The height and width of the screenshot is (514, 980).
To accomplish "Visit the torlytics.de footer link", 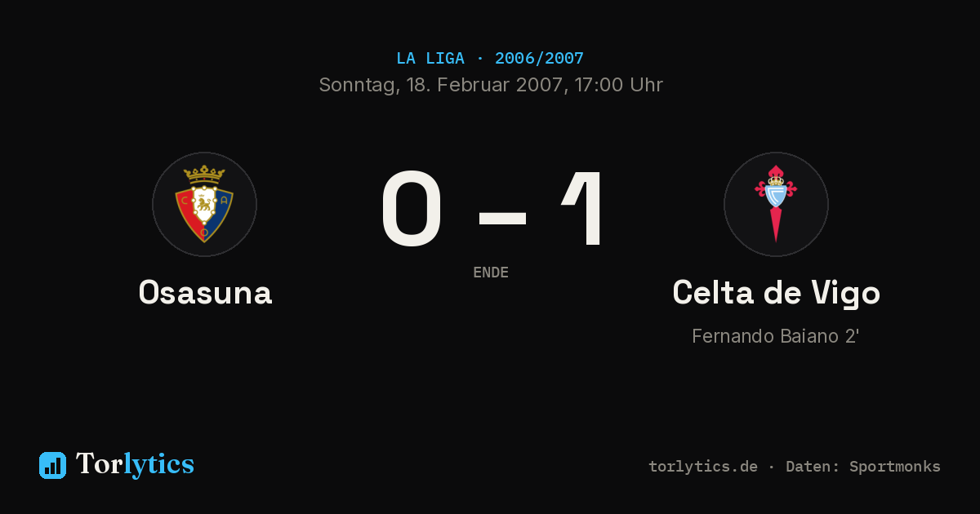I will point(703,467).
